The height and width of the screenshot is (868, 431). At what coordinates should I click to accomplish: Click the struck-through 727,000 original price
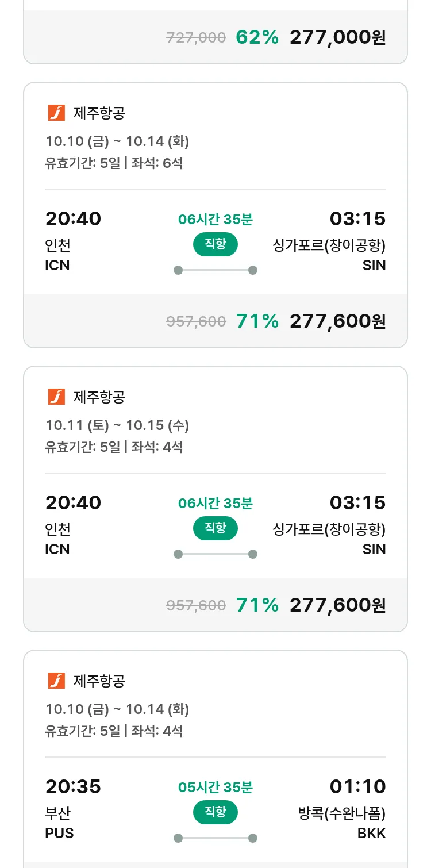click(x=196, y=38)
